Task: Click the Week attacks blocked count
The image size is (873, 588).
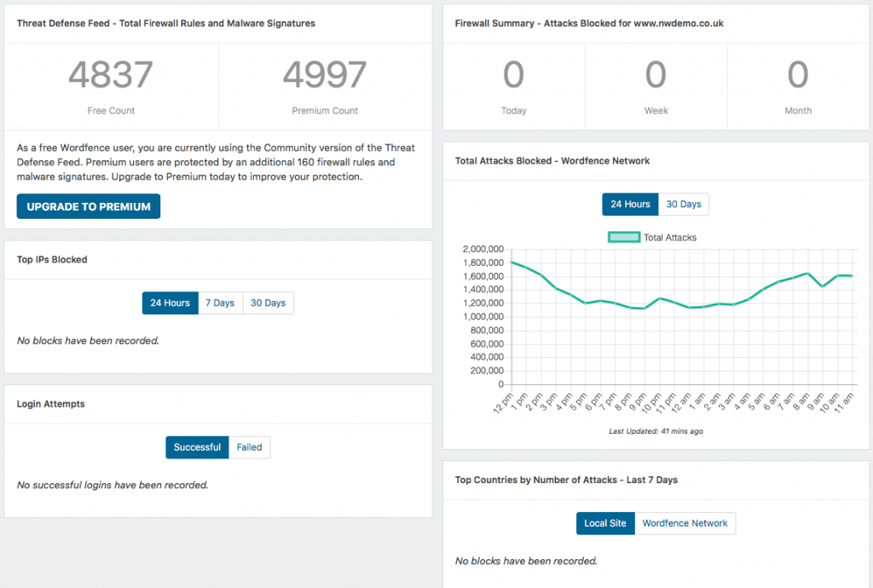Action: coord(656,76)
